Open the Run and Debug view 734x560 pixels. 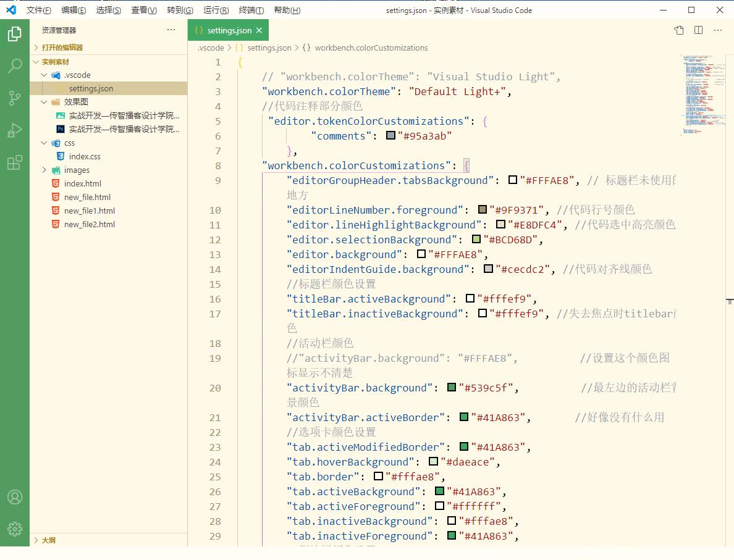[14, 130]
